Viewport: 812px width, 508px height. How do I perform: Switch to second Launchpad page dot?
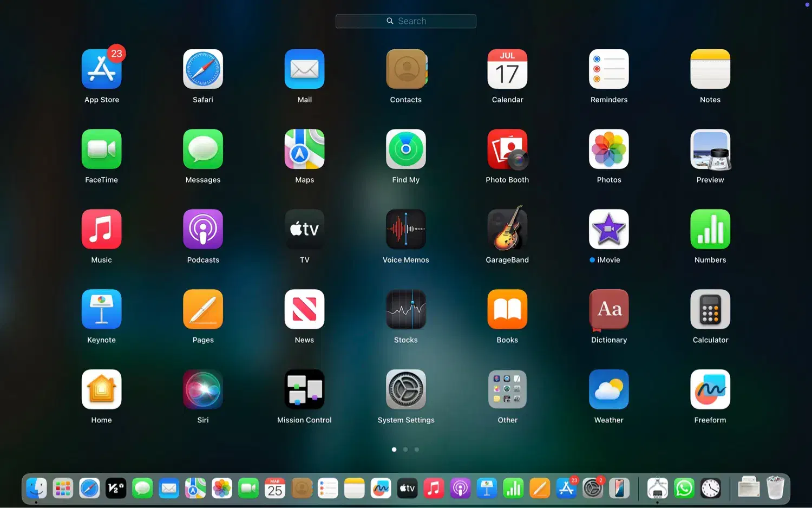pos(405,450)
